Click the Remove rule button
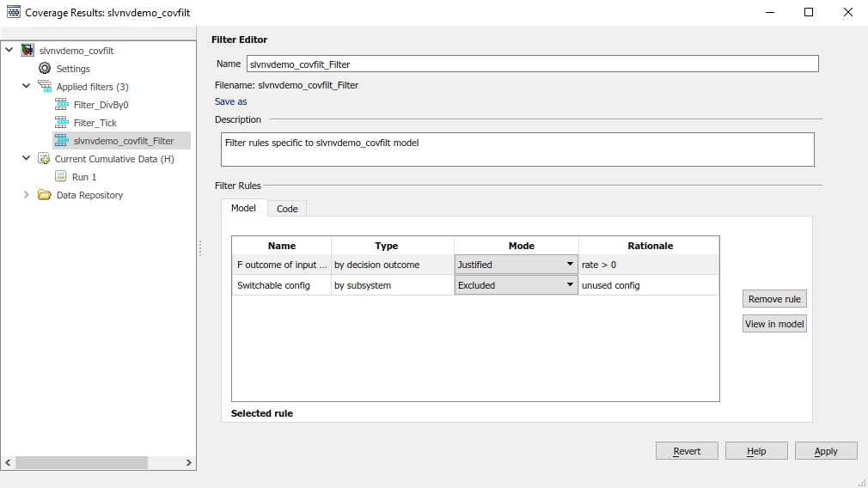The width and height of the screenshot is (868, 488). coord(774,299)
